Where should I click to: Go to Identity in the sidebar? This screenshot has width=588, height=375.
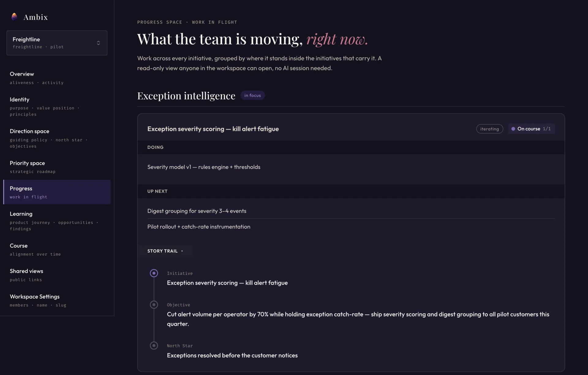[x=57, y=106]
